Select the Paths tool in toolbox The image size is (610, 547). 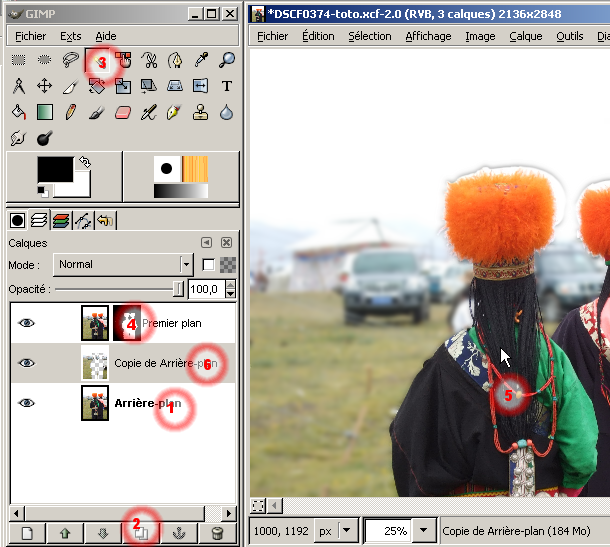pos(175,60)
